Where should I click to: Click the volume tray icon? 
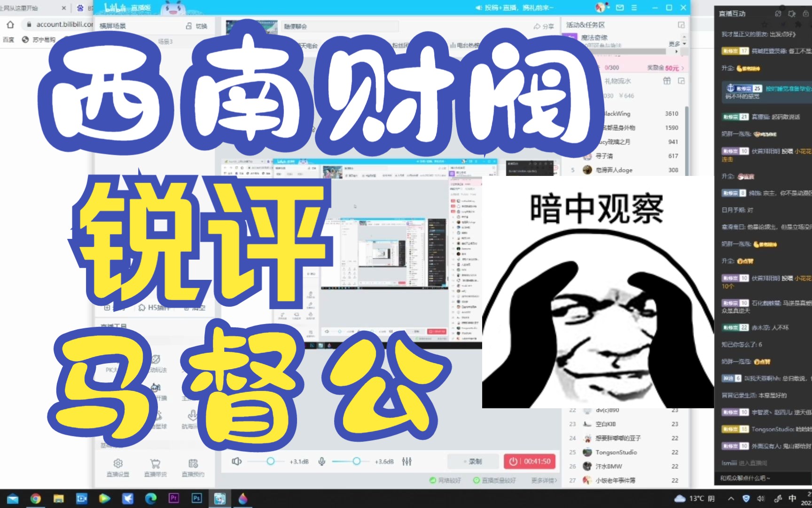(x=761, y=499)
